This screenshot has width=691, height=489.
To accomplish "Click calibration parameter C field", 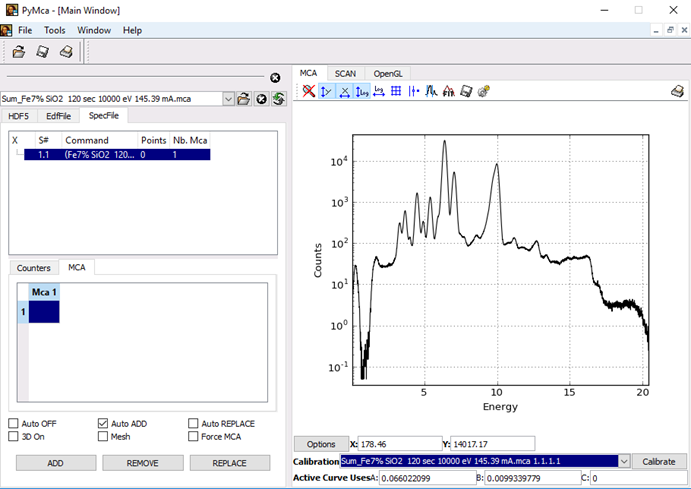I will coord(638,478).
